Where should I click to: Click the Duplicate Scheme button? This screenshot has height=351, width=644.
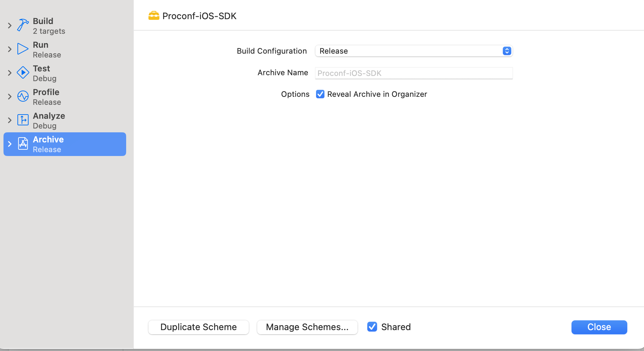click(x=198, y=327)
